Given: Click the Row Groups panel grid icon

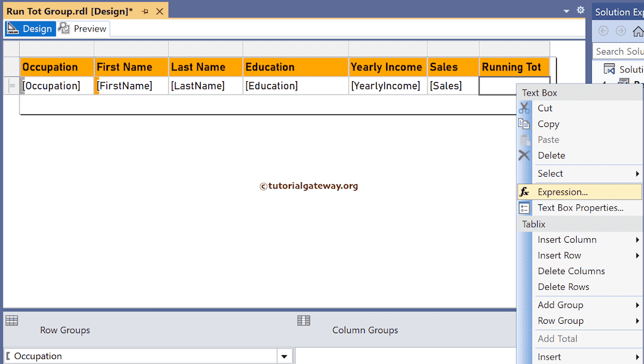Looking at the screenshot, I should (12, 321).
